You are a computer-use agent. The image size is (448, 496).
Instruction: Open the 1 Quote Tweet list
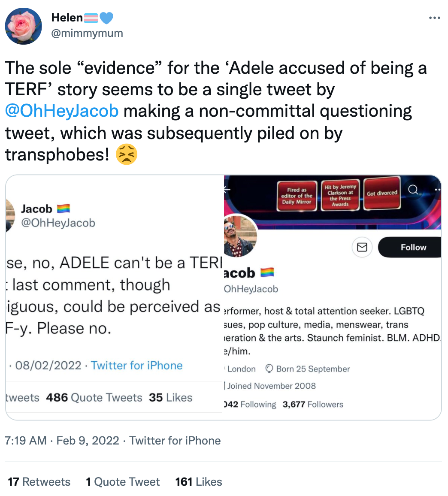point(123,481)
